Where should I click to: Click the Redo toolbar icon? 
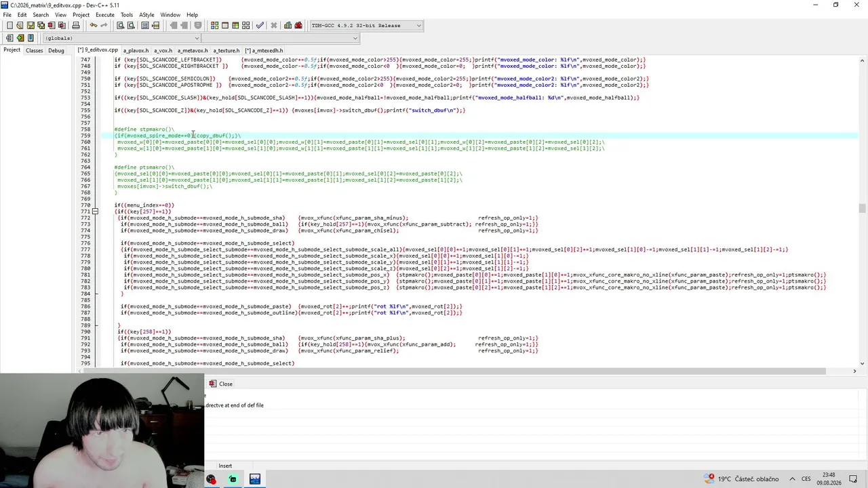click(x=104, y=26)
